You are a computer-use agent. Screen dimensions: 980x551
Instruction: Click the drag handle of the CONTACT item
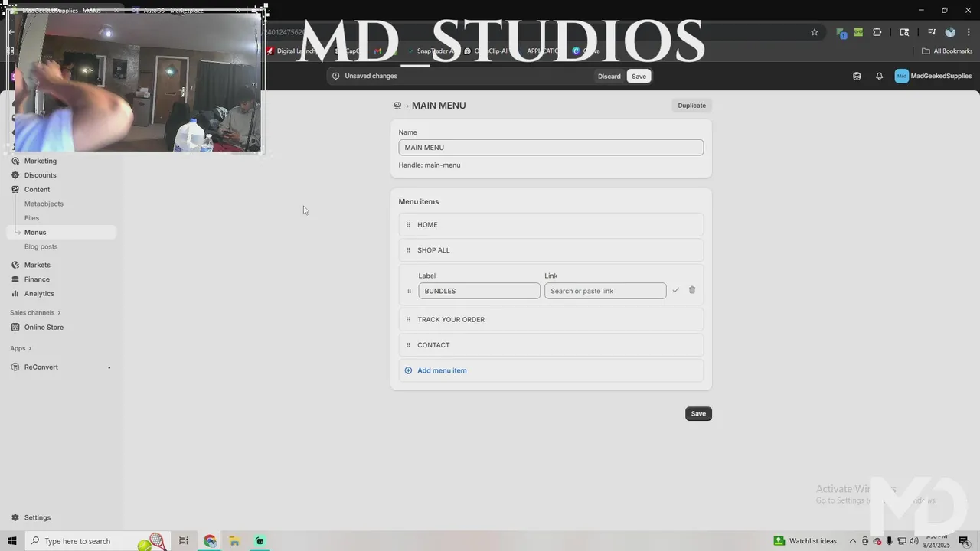pos(408,345)
